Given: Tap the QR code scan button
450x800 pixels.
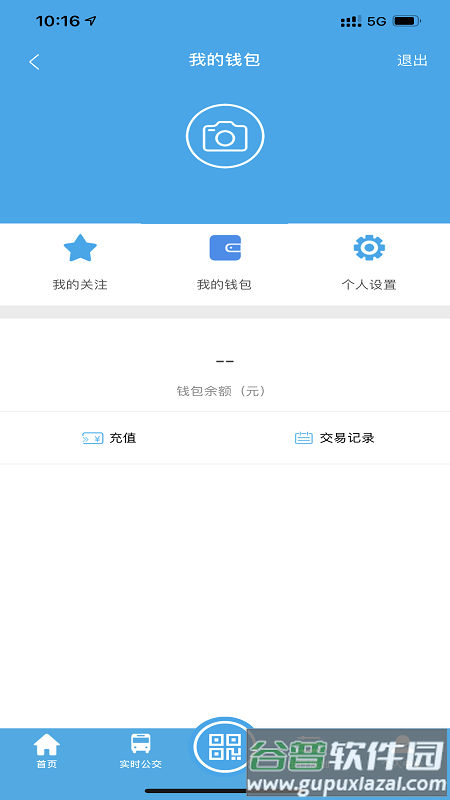Looking at the screenshot, I should point(225,748).
